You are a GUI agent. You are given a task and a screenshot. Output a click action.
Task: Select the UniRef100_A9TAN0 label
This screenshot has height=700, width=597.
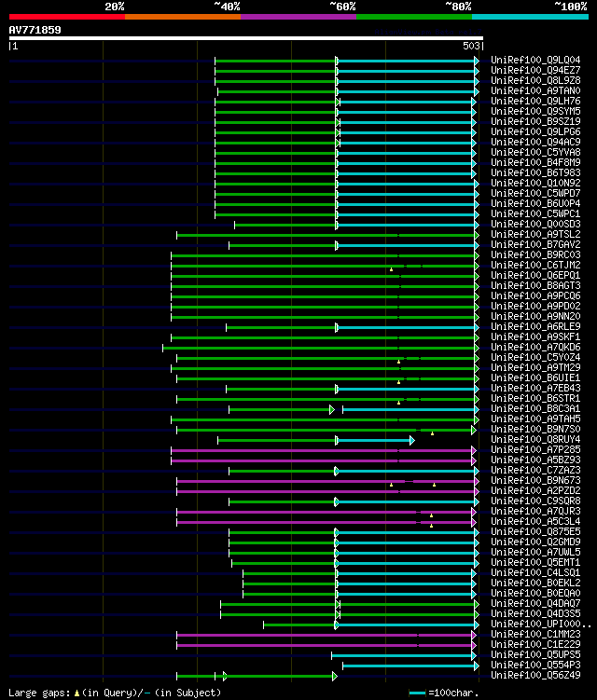point(535,90)
